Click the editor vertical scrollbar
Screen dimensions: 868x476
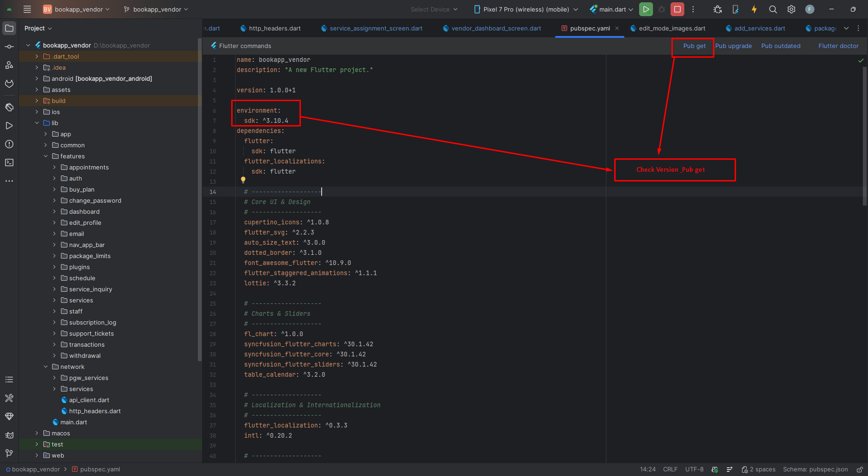pos(864,136)
